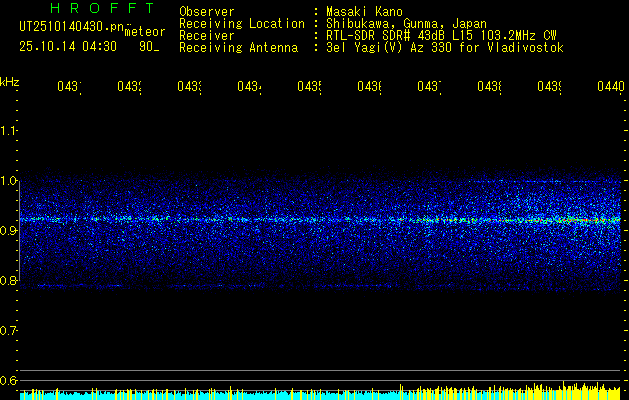Image resolution: width=629 pixels, height=400 pixels.
Task: Click the 0439 time axis label
Action: point(549,86)
